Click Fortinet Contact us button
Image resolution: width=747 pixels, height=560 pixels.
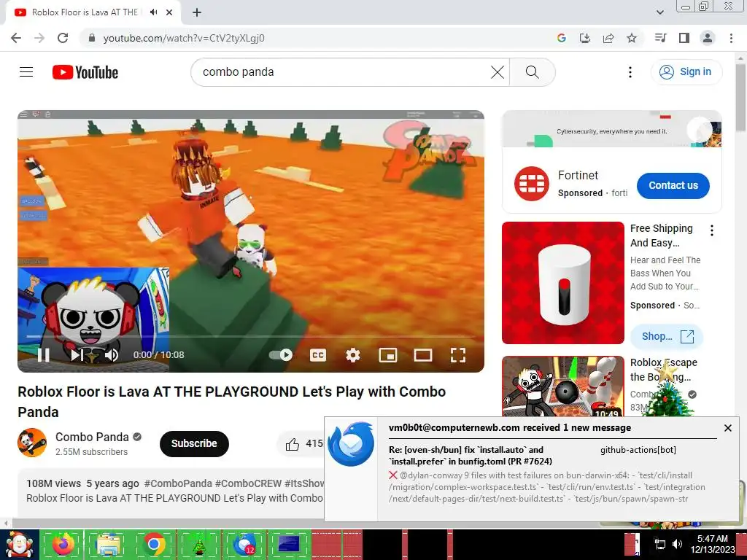click(673, 185)
